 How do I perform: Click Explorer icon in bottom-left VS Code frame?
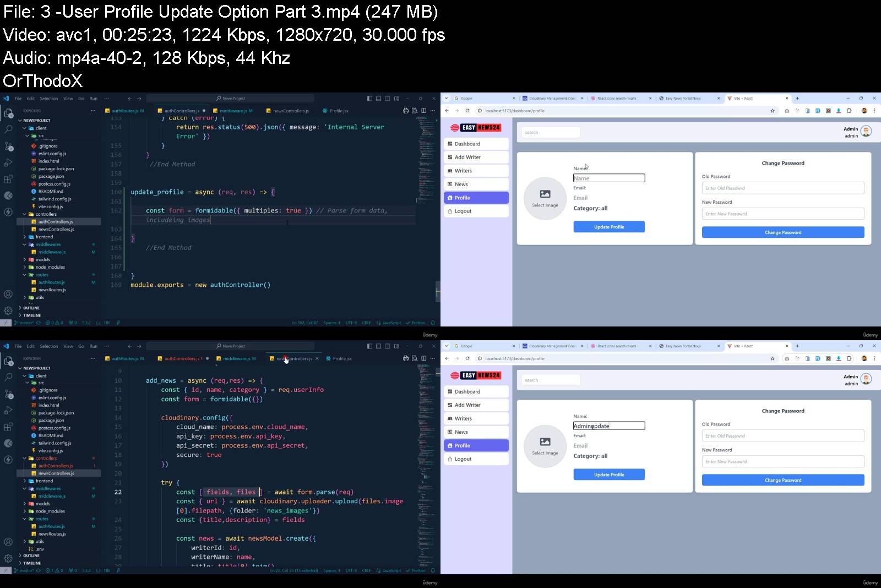[8, 361]
